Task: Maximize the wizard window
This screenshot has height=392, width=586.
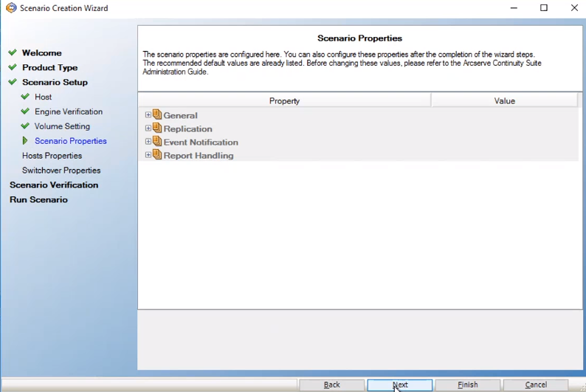Action: 544,8
